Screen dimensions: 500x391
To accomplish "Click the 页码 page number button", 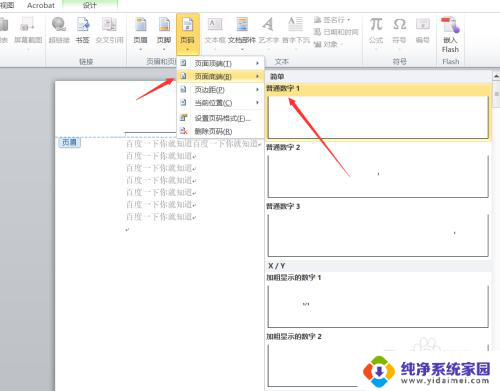I will point(188,33).
